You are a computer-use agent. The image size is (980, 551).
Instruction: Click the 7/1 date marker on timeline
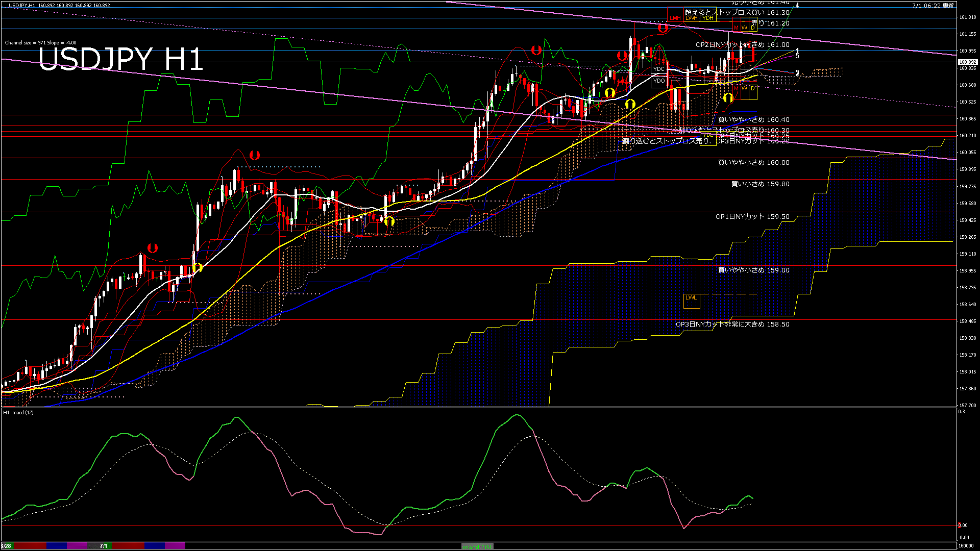[104, 546]
